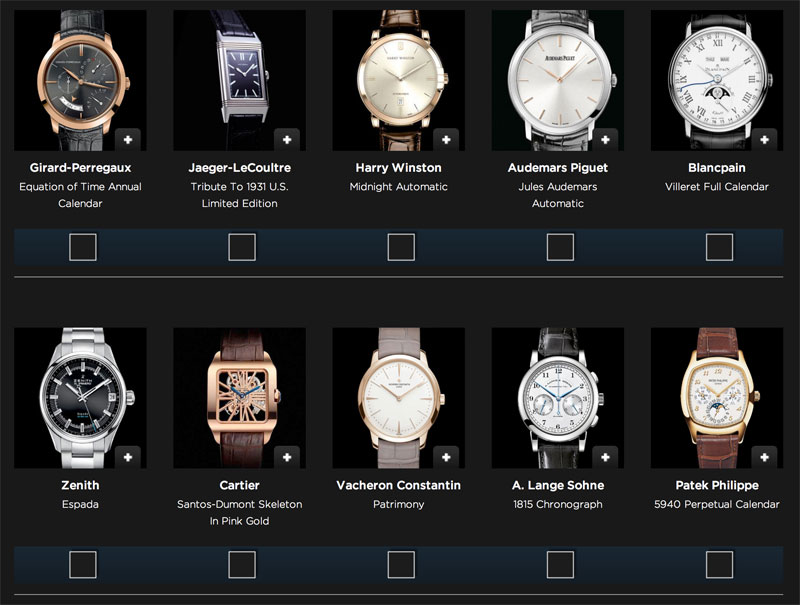Click plus icon on Vacheron Constantin Patrimony

point(446,457)
